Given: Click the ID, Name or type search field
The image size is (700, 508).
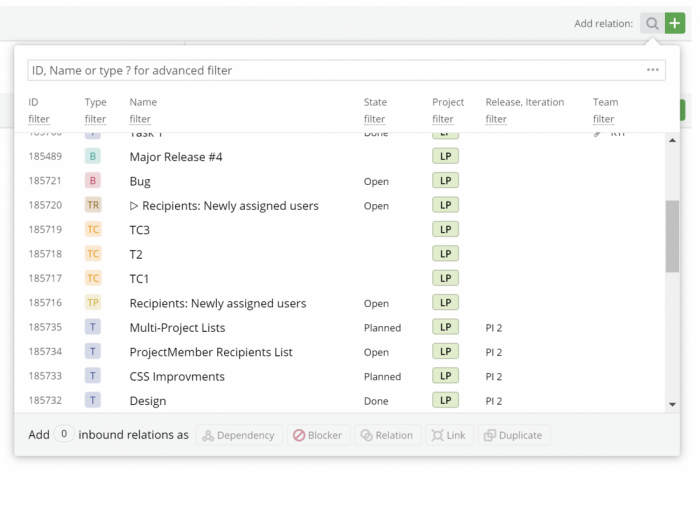Looking at the screenshot, I should click(x=330, y=70).
